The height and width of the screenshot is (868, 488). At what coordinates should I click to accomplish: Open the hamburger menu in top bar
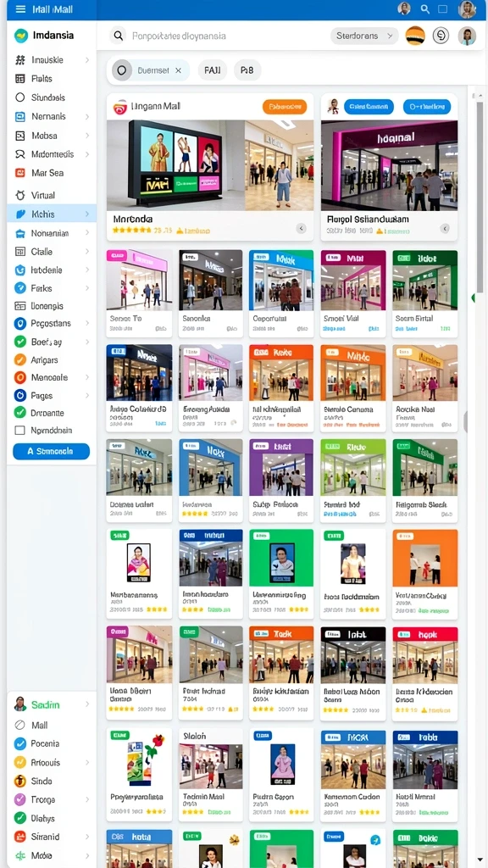tap(20, 8)
